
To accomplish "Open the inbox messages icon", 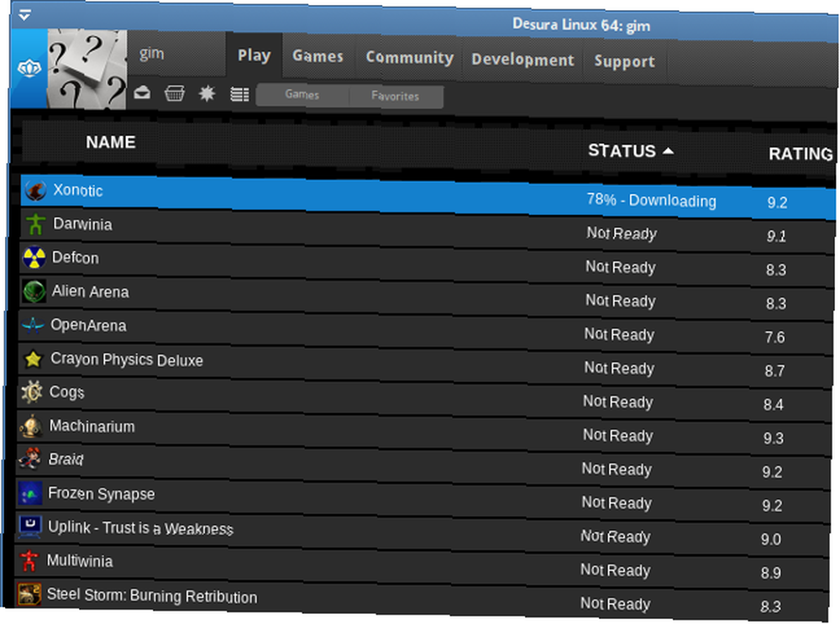I will (142, 92).
